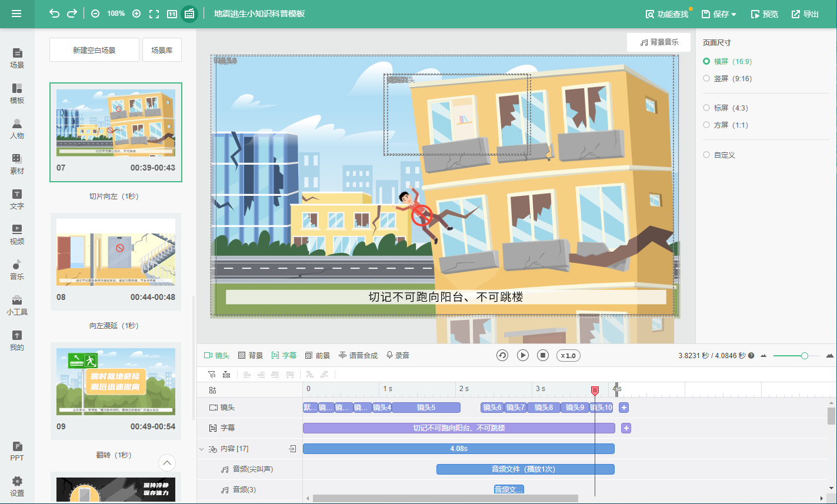837x504 pixels.
Task: Switch to 字幕 subtitle tab
Action: click(284, 356)
